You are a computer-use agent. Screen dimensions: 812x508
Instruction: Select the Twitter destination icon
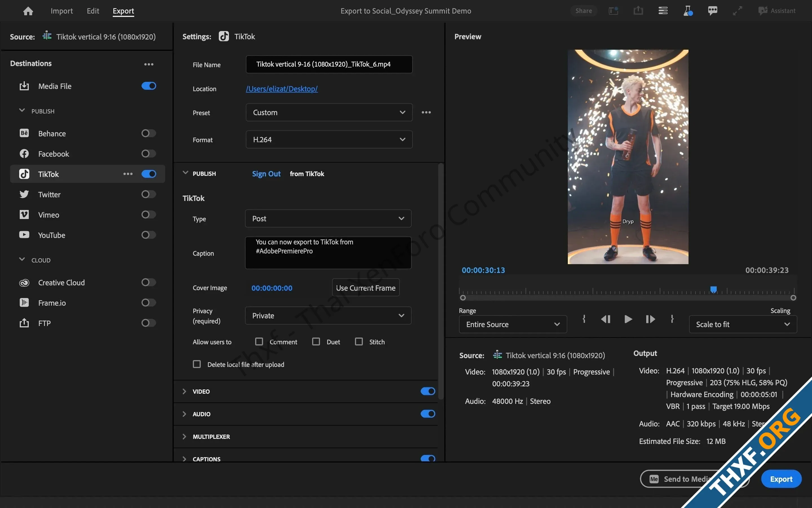pyautogui.click(x=24, y=194)
